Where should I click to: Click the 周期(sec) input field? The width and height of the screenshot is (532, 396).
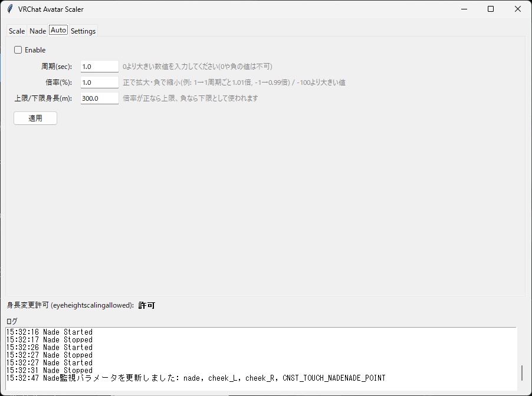coord(100,67)
